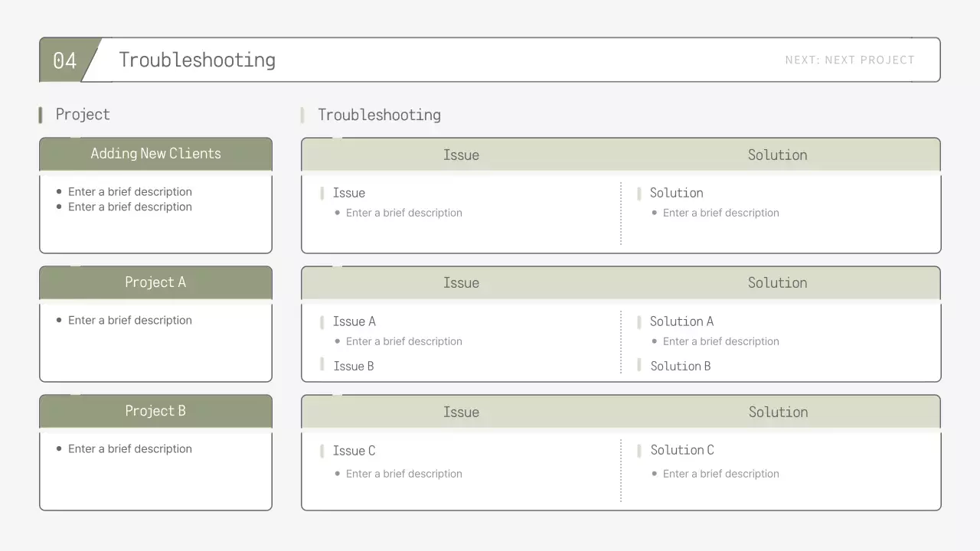Select the "Adding New Clients" header bar

pos(155,153)
